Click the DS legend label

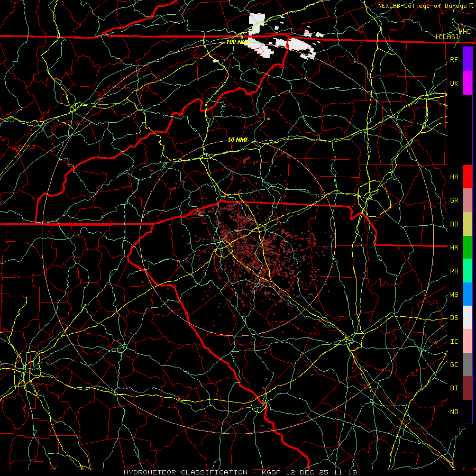[x=454, y=318]
